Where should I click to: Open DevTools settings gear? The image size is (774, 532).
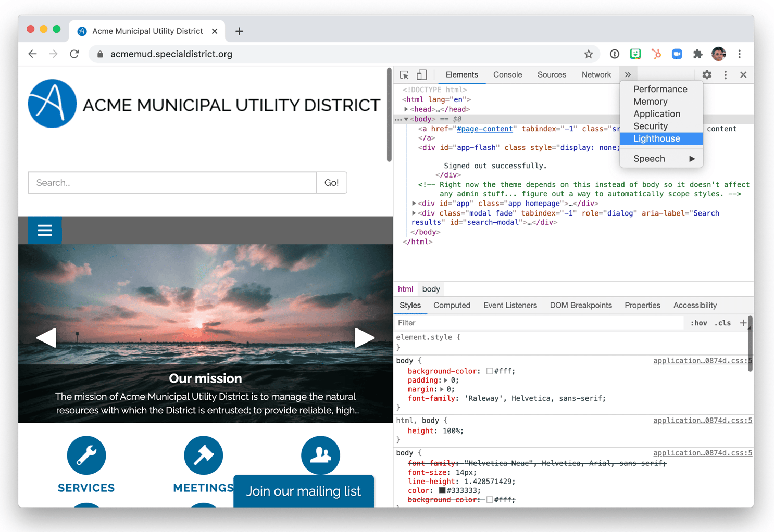coord(707,74)
